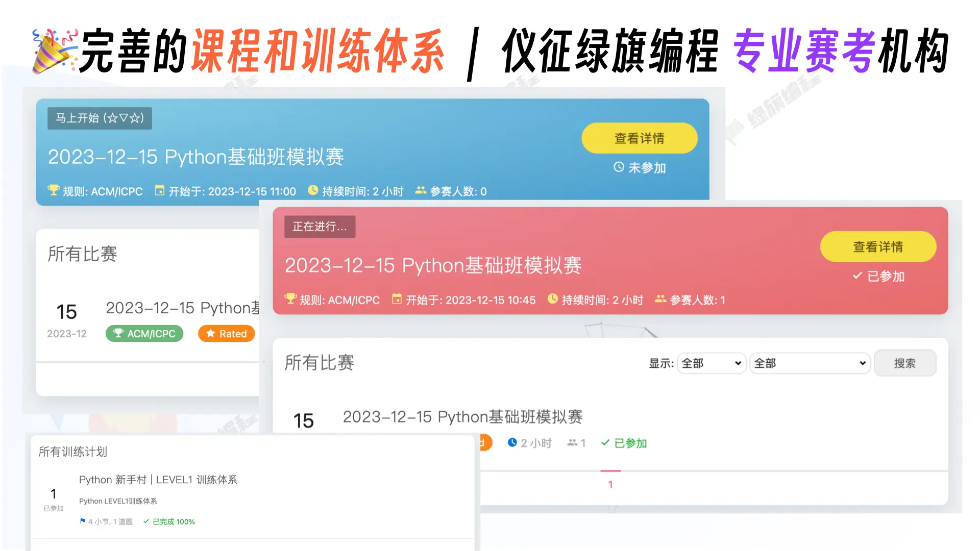Open contest title in right 所有比赛 list
The height and width of the screenshot is (551, 980).
coord(462,417)
